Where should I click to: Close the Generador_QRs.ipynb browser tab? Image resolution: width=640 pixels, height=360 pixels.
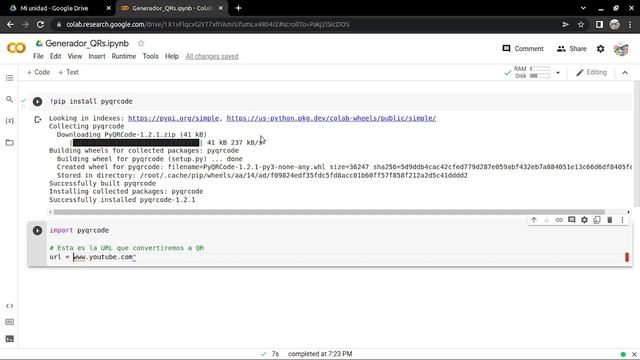[x=220, y=8]
